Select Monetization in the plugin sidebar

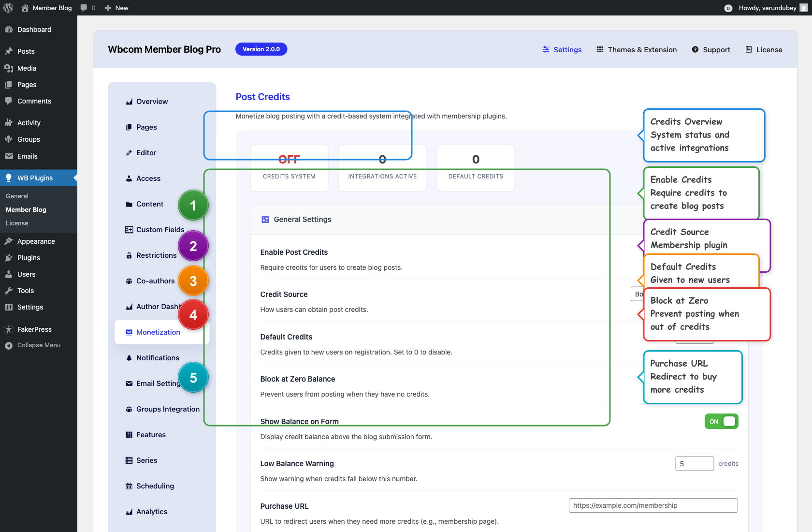158,332
